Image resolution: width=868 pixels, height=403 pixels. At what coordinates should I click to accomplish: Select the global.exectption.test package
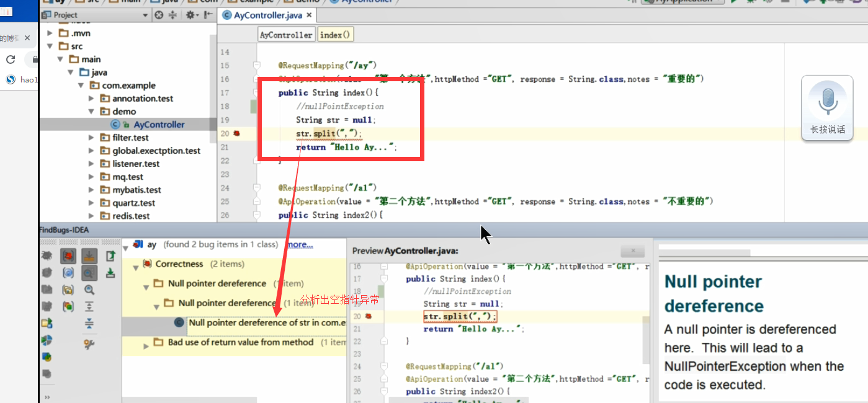(x=156, y=151)
